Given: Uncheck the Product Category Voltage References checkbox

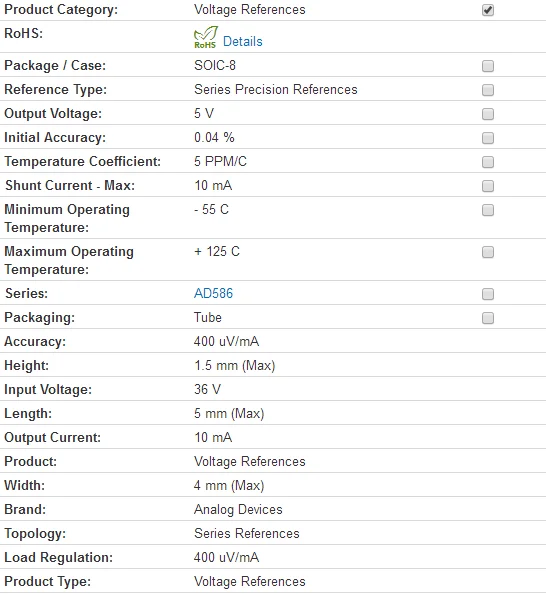Looking at the screenshot, I should click(x=488, y=10).
